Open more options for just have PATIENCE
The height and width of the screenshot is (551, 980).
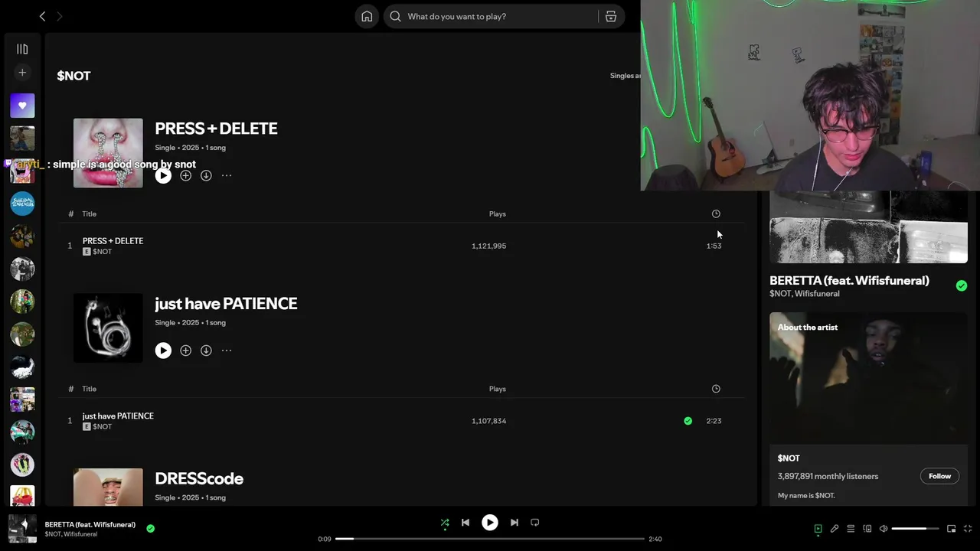[227, 350]
